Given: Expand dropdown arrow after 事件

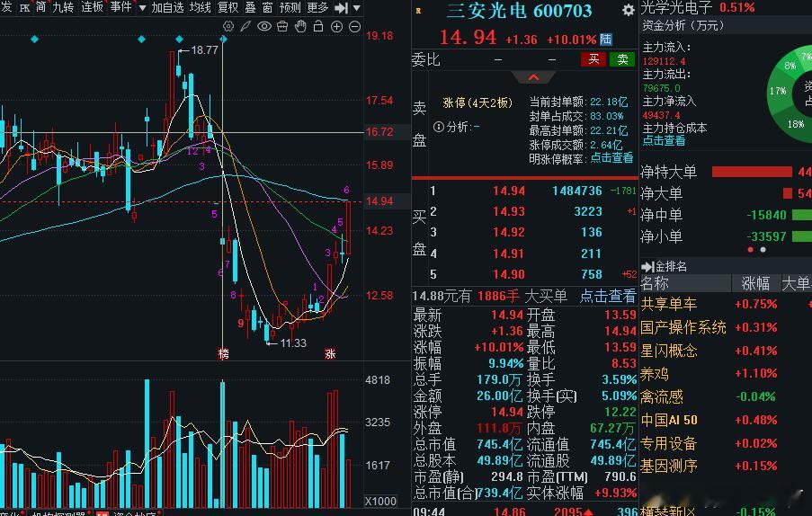Looking at the screenshot, I should pos(142,8).
